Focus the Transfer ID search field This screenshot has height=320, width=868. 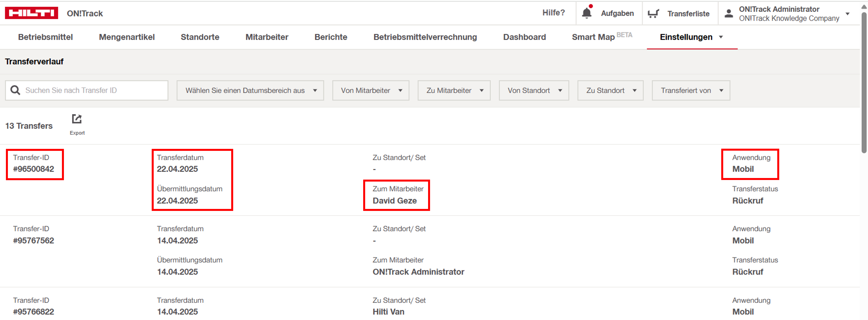point(94,91)
